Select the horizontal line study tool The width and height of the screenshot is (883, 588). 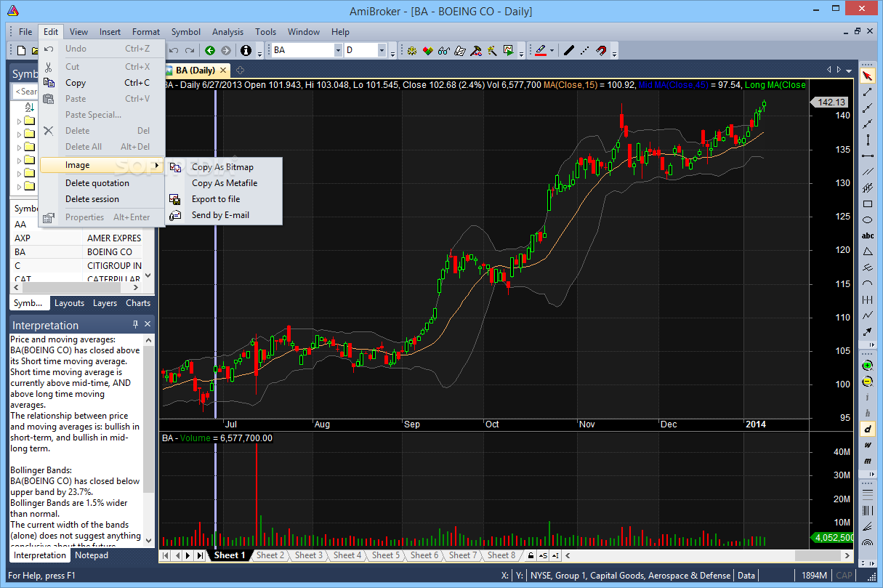(x=868, y=156)
